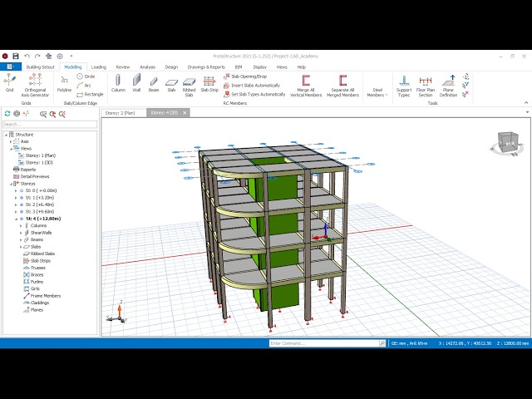Open Steel Members dropdown
The height and width of the screenshot is (399, 532).
click(x=377, y=92)
